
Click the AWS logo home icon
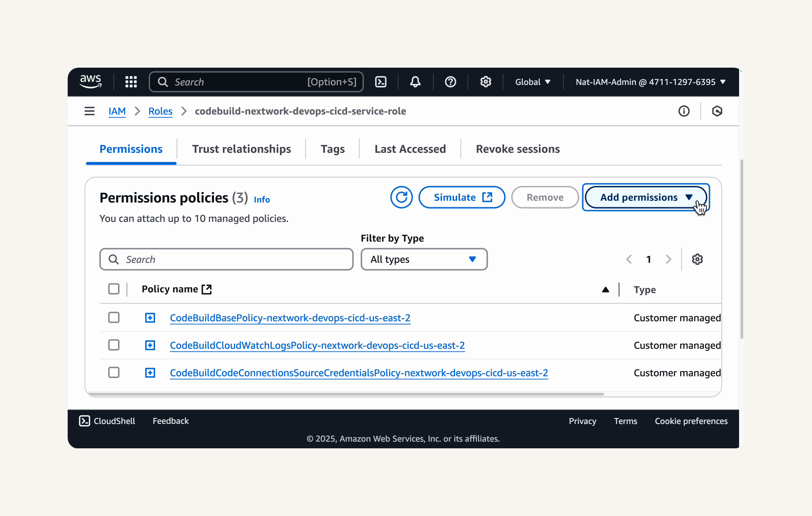click(91, 82)
